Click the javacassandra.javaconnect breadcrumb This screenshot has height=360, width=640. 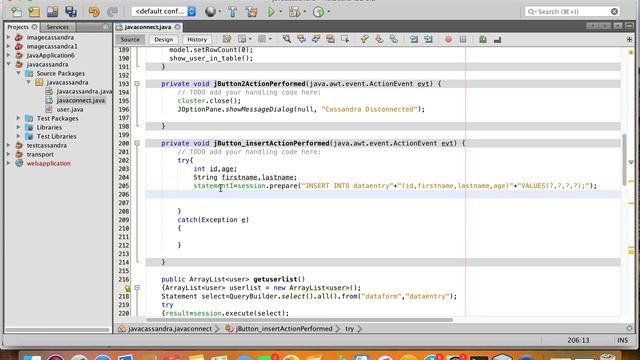(x=170, y=329)
